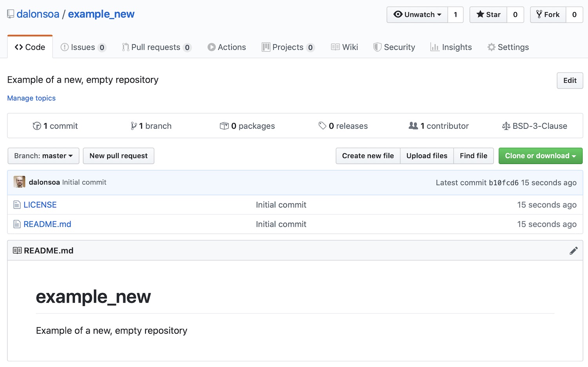Viewport: 588px width, 367px height.
Task: View the watchers count of 1
Action: coord(456,15)
